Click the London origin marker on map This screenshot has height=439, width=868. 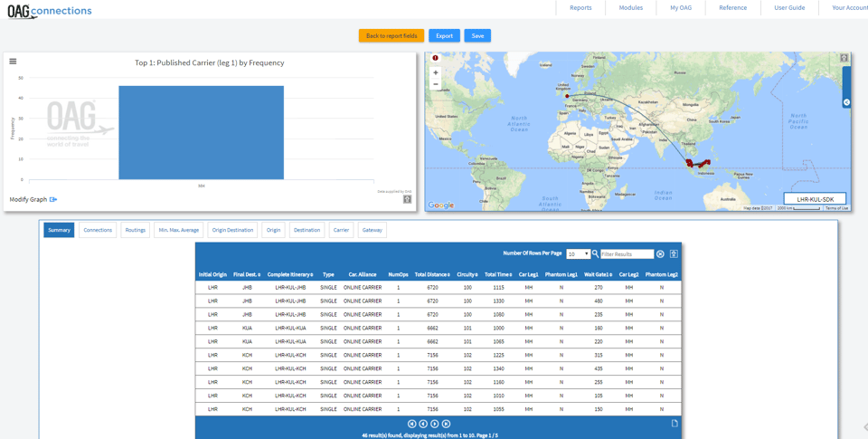point(567,96)
